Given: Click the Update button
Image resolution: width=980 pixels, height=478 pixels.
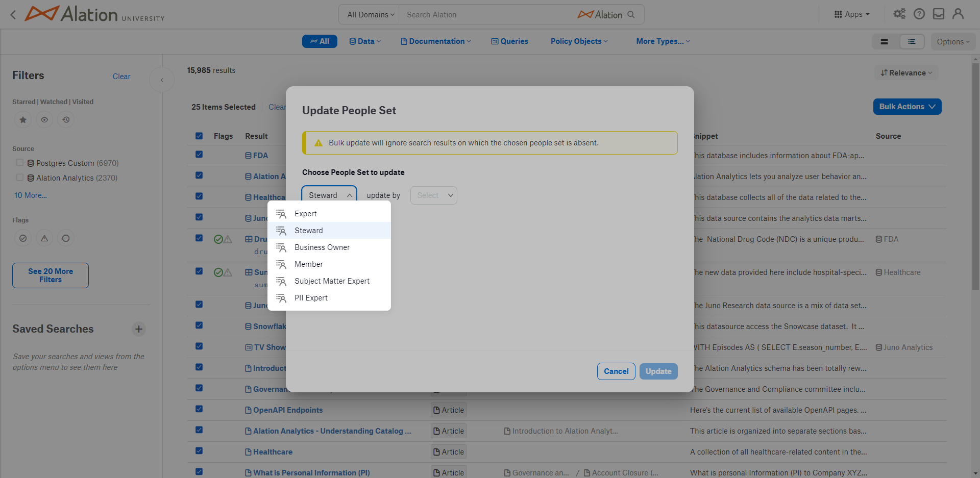Looking at the screenshot, I should (x=658, y=371).
